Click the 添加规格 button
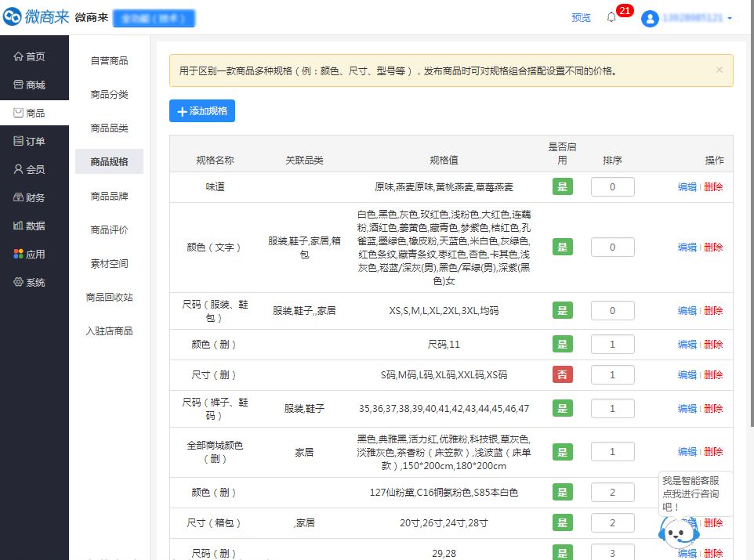The image size is (754, 560). tap(202, 111)
